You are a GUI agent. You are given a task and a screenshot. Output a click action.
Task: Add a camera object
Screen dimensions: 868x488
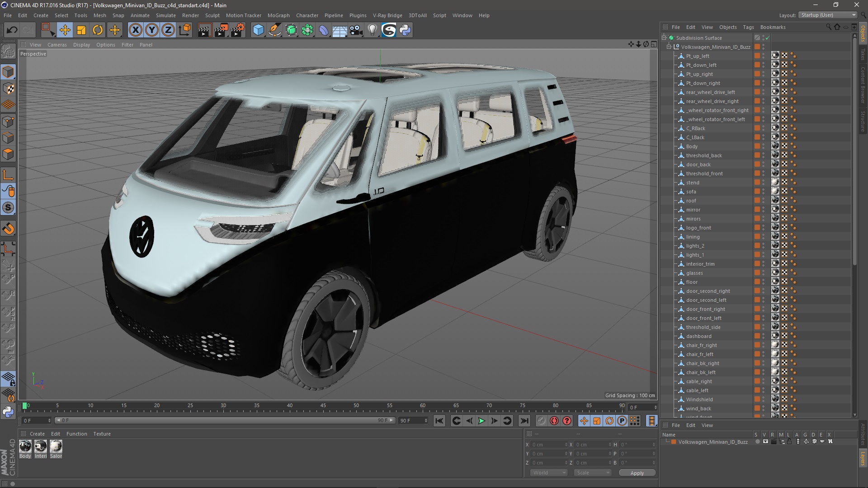click(x=356, y=30)
